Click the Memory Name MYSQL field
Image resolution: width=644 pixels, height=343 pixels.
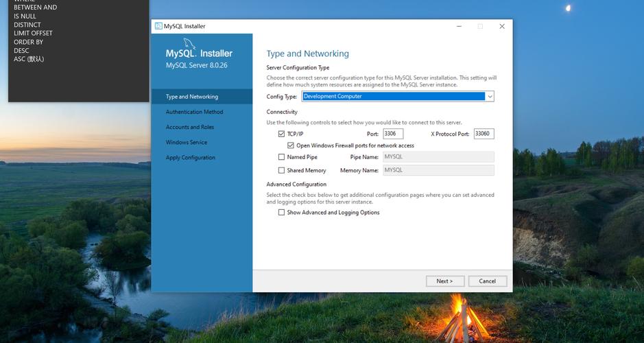tap(438, 170)
